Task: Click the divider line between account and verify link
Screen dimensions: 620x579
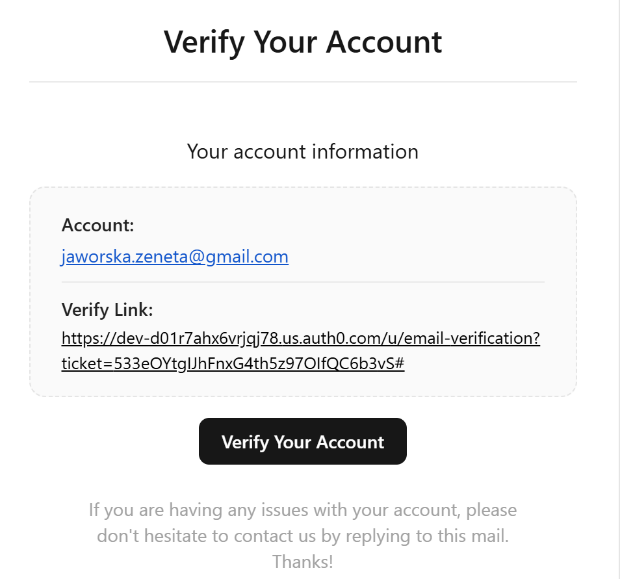Action: (x=302, y=282)
